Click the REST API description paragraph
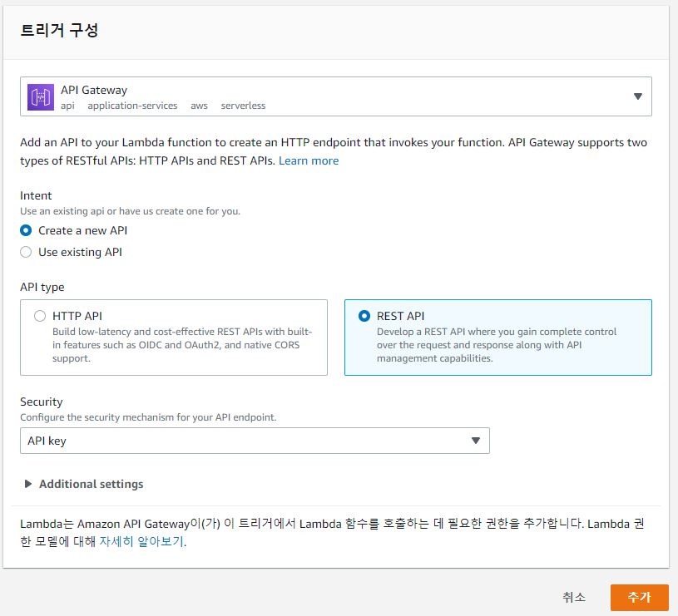The height and width of the screenshot is (616, 678). point(497,345)
